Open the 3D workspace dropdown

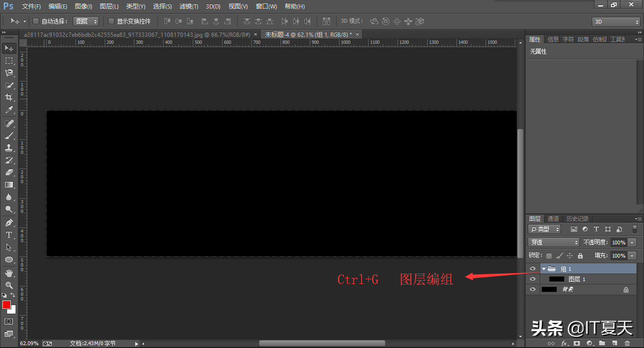[x=616, y=22]
